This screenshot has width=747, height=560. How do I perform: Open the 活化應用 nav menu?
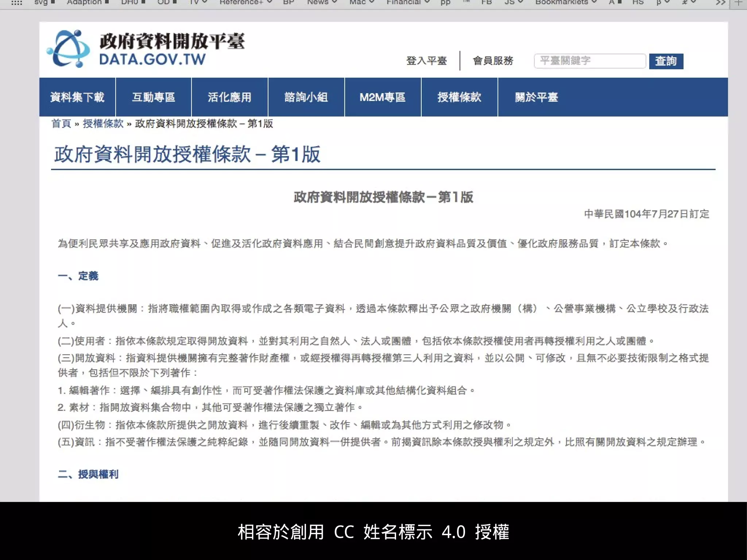tap(230, 97)
